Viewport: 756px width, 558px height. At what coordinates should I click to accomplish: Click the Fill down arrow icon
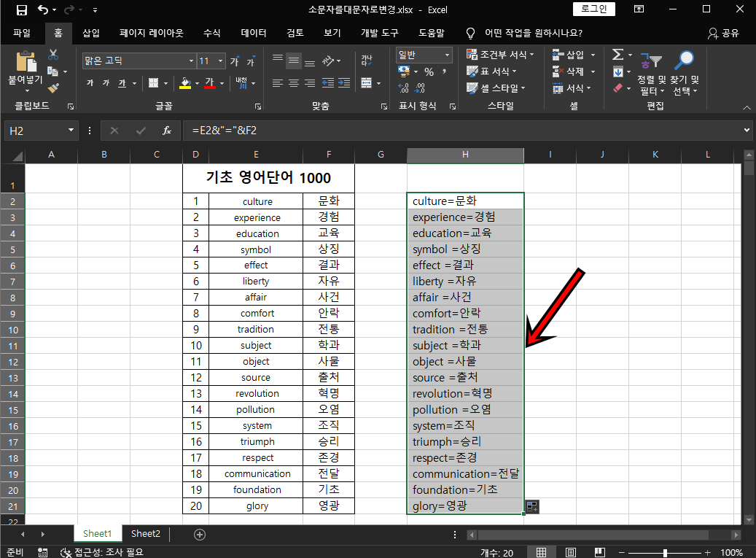pos(617,72)
